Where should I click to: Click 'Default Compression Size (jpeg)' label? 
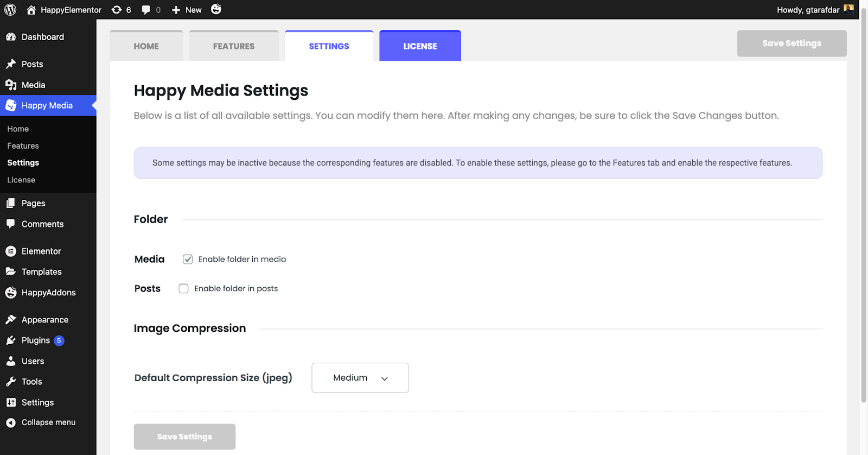coord(213,378)
